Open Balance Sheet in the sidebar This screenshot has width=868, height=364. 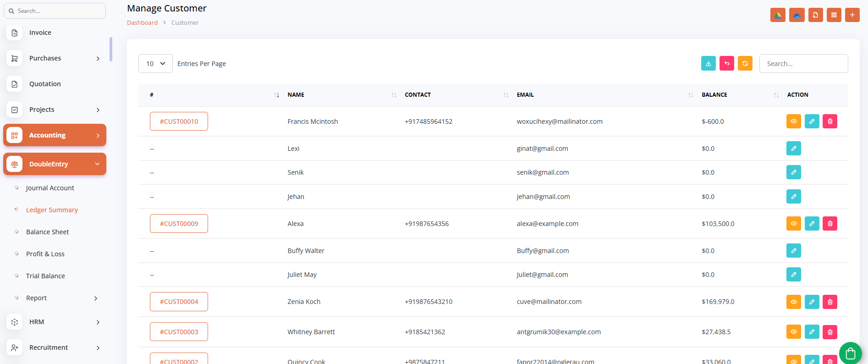tap(47, 232)
